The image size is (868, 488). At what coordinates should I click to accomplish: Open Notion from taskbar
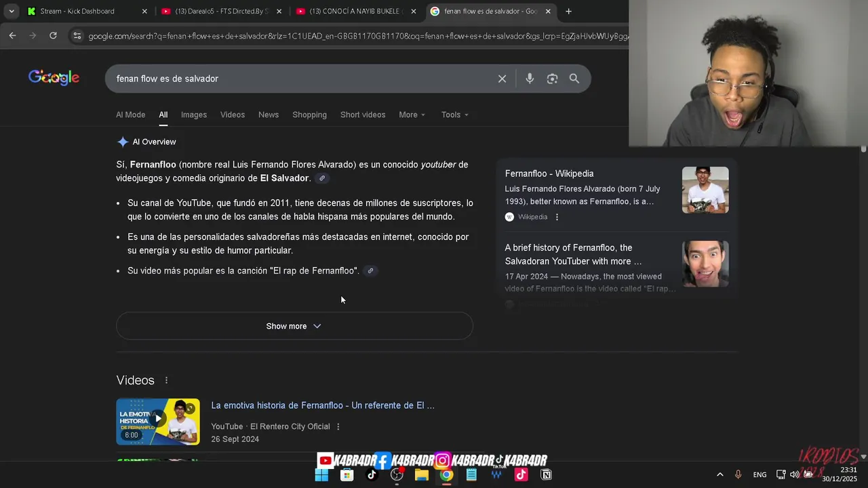546,475
